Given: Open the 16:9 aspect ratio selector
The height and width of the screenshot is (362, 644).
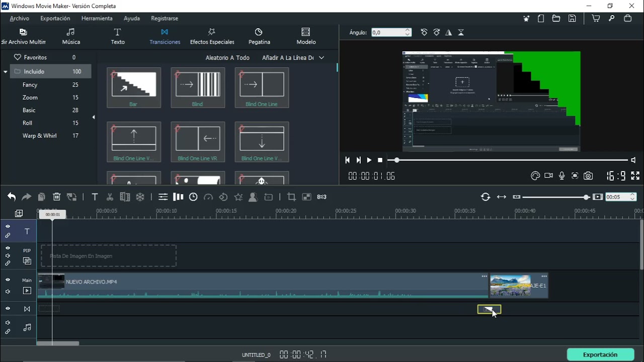Looking at the screenshot, I should [x=616, y=175].
